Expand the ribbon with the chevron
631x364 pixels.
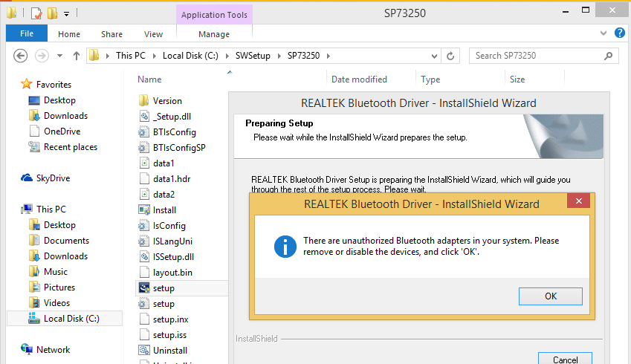point(603,33)
